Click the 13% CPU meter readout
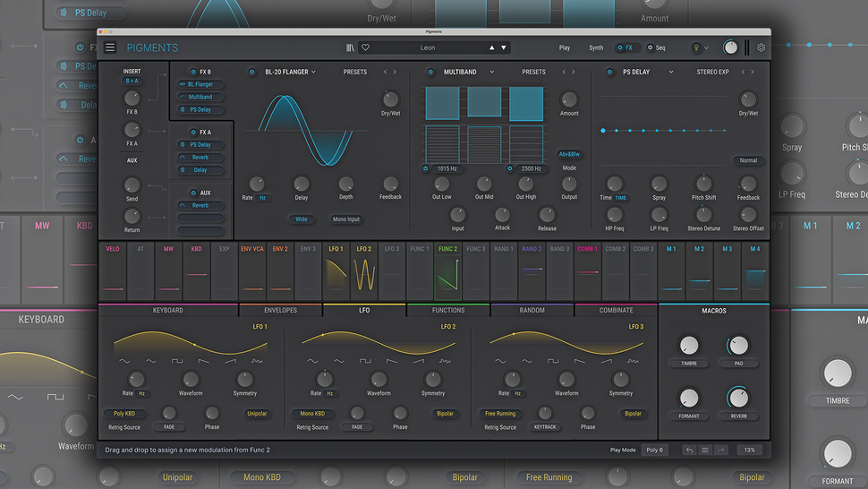The height and width of the screenshot is (489, 868). pos(749,450)
